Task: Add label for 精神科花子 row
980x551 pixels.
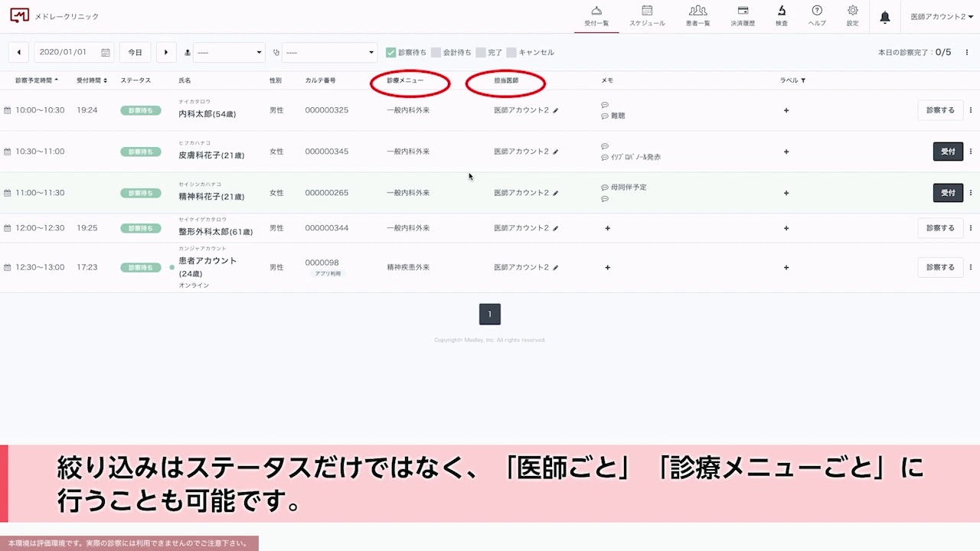Action: (786, 193)
